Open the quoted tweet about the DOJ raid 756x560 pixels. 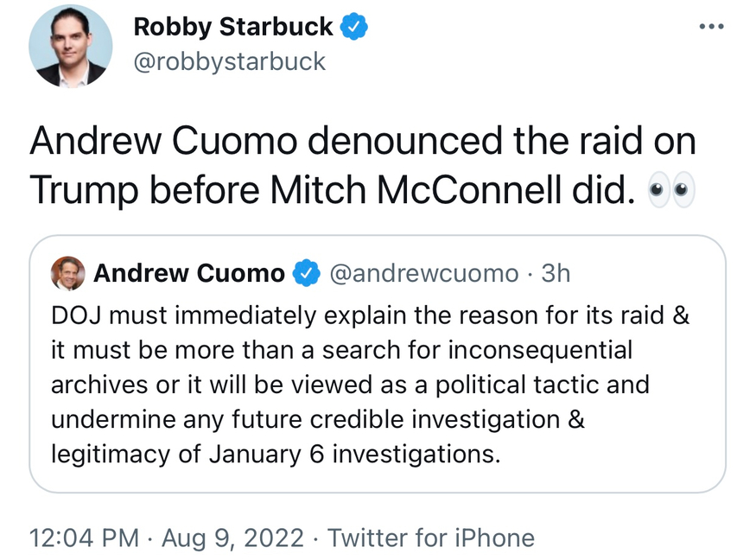tap(378, 380)
